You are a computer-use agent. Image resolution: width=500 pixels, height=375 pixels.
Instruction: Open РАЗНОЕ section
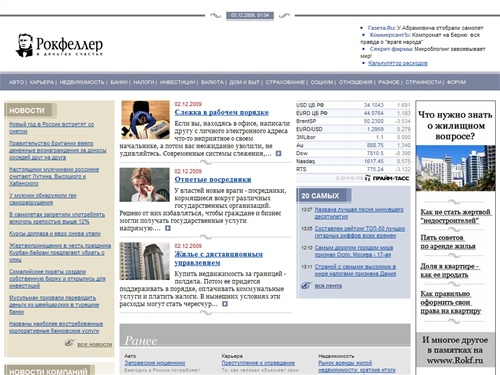point(389,82)
